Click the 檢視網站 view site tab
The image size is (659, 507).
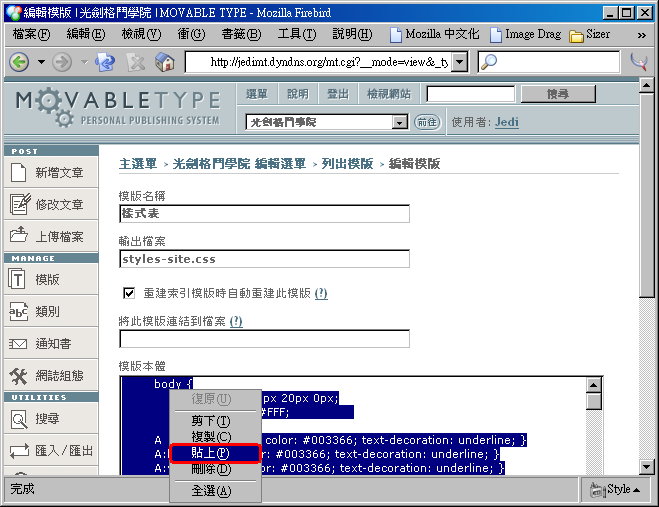[389, 94]
